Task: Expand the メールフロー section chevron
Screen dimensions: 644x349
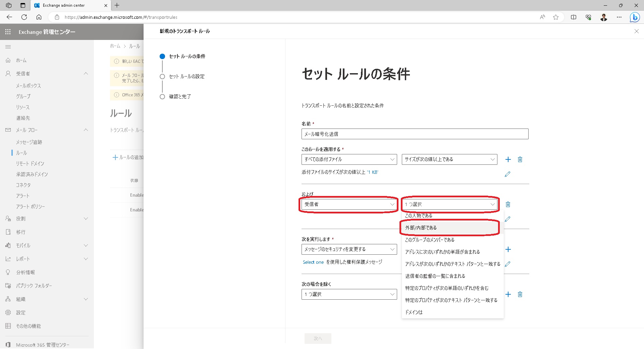Action: (86, 130)
